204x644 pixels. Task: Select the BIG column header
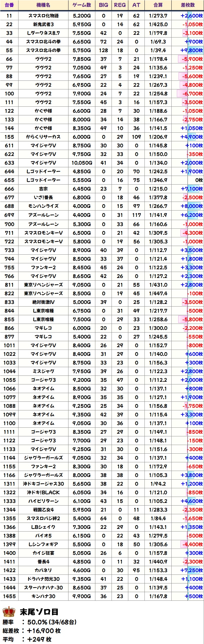click(103, 5)
